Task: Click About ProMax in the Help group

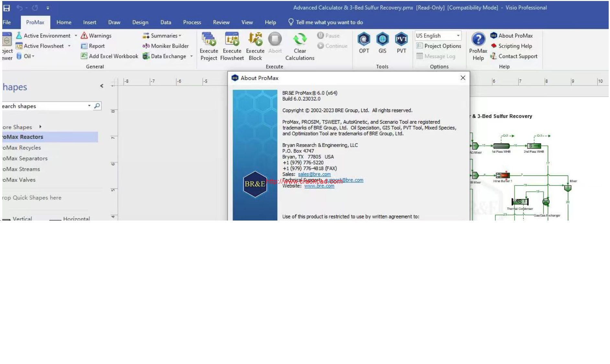Action: point(512,36)
